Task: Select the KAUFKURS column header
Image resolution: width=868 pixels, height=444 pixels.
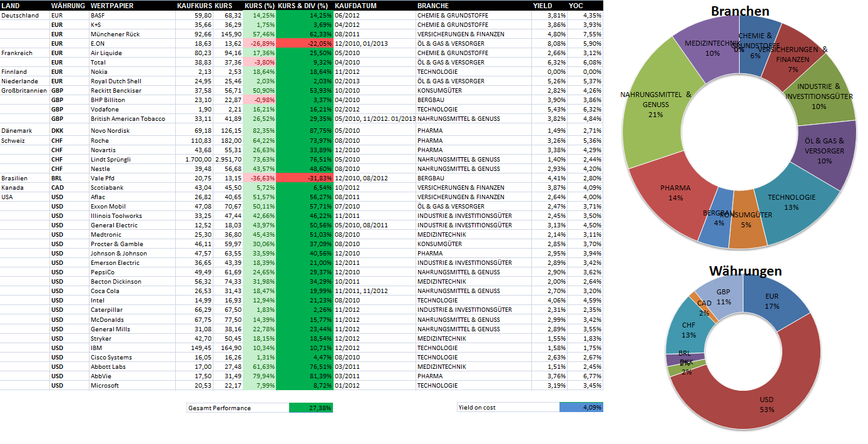Action: pyautogui.click(x=195, y=6)
